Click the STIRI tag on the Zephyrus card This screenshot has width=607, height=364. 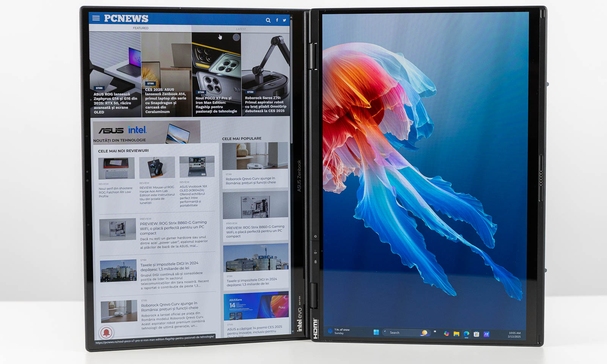[99, 88]
